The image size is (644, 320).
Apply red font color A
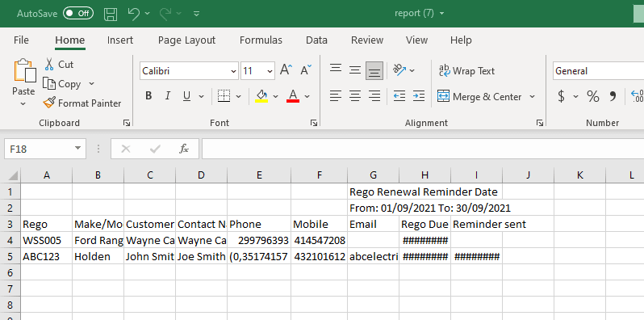coord(293,96)
